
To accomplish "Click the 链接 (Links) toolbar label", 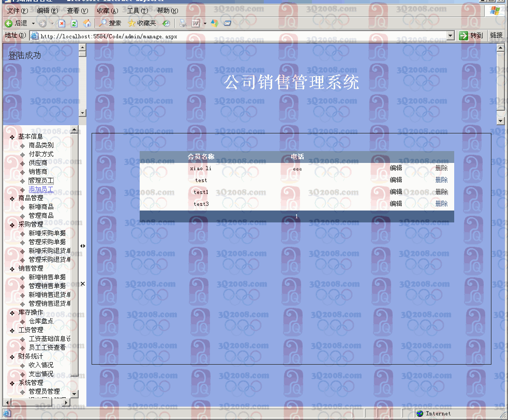I will tap(496, 35).
